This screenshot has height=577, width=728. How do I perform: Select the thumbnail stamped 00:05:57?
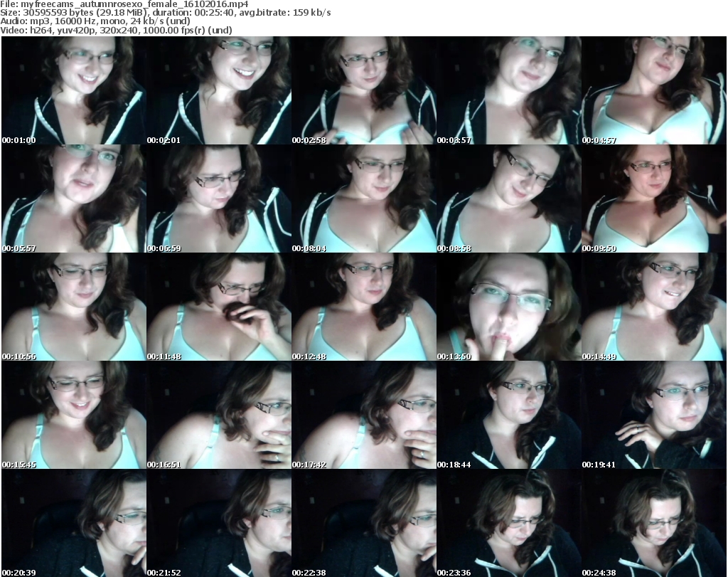click(74, 198)
